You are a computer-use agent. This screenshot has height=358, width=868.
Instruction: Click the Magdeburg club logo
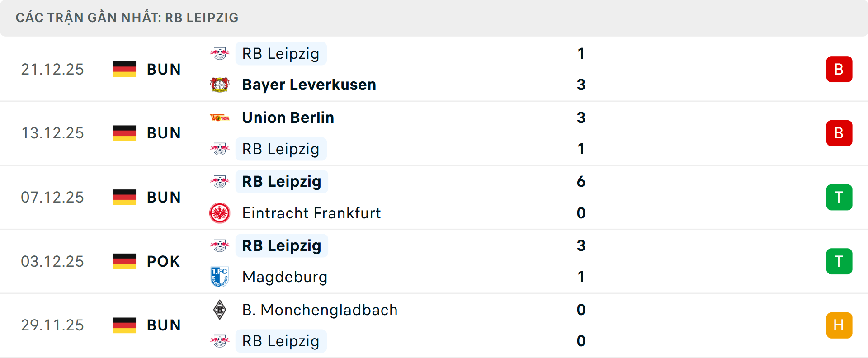[x=220, y=277]
